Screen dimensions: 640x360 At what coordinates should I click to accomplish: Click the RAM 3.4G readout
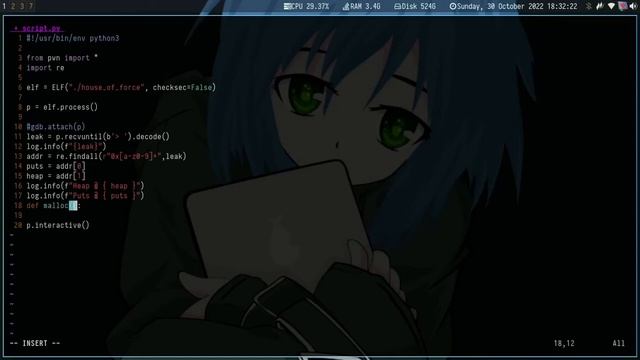[x=365, y=7]
